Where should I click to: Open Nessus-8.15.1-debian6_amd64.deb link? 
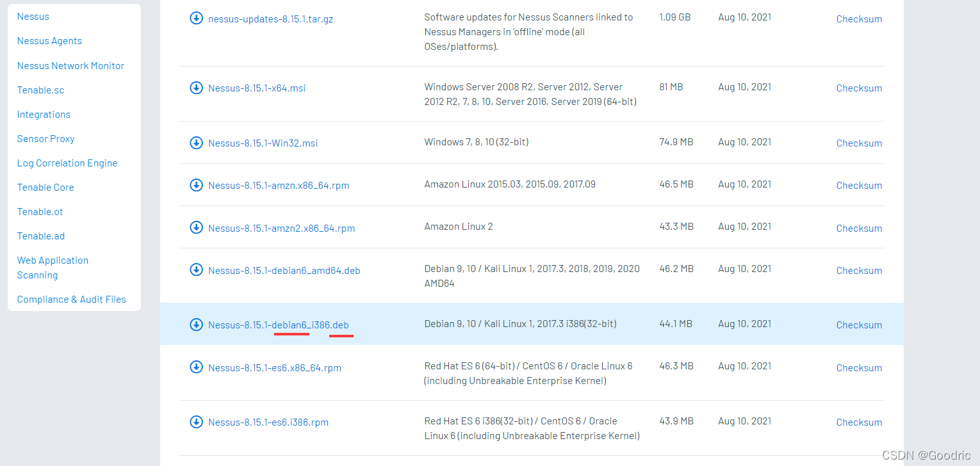[284, 271]
